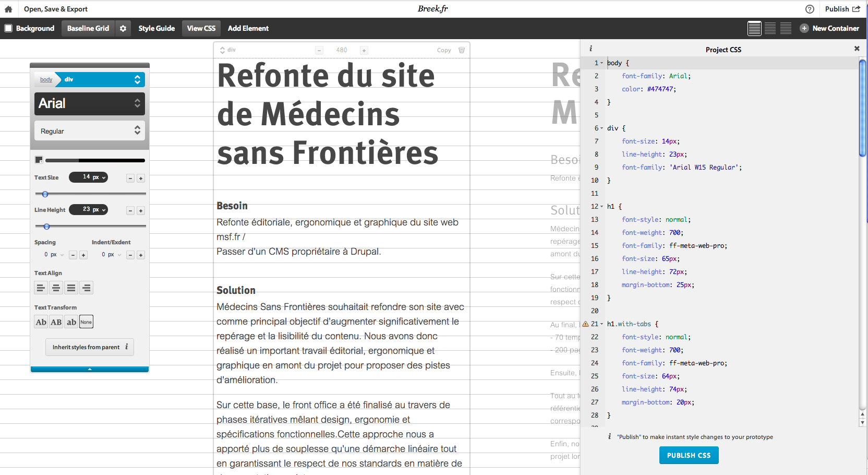The height and width of the screenshot is (475, 868).
Task: Decrease Indent/Exdent with minus button
Action: pos(130,255)
